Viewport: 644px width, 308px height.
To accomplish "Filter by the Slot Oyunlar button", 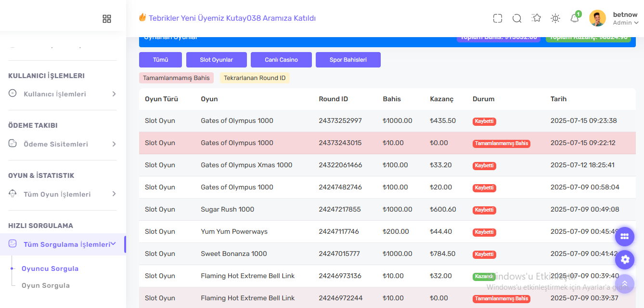I will click(217, 60).
